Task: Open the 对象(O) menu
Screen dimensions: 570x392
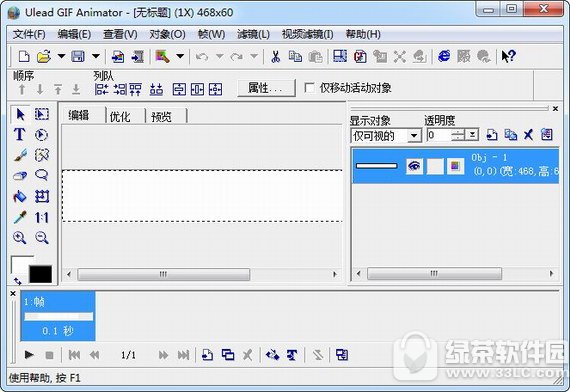Action: [167, 35]
